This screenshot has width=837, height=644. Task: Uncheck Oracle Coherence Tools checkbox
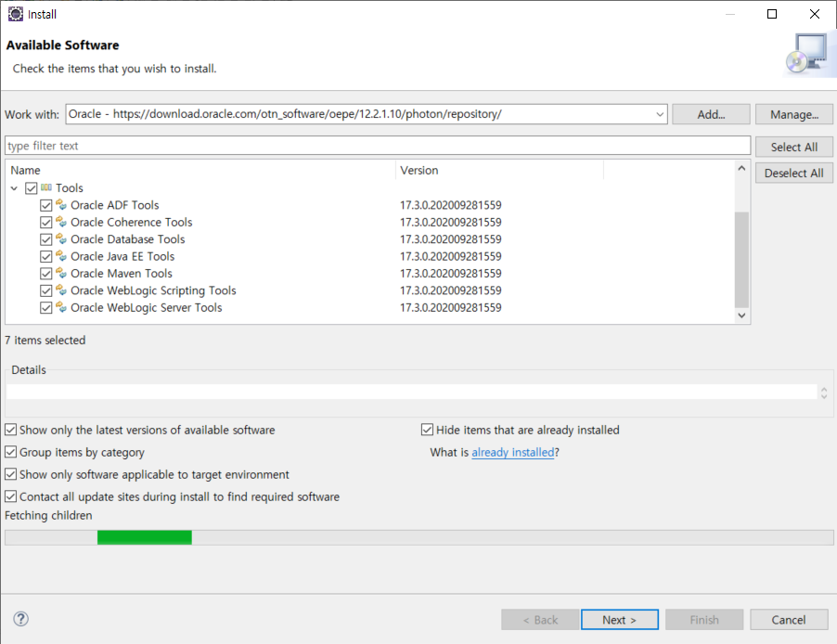pyautogui.click(x=45, y=222)
